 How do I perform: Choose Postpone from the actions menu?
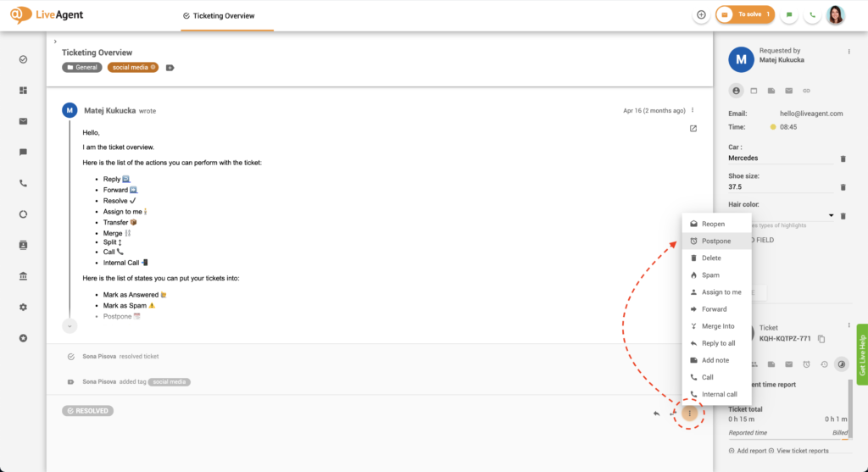pyautogui.click(x=715, y=241)
